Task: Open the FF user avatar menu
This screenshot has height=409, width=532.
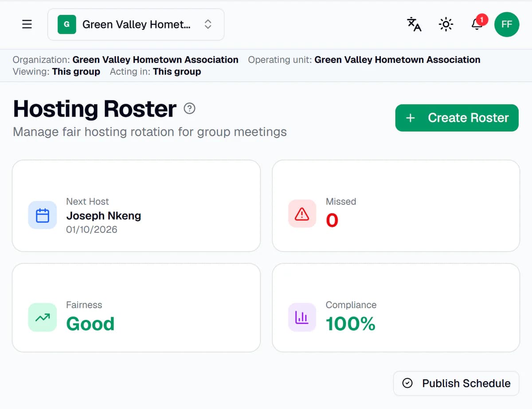Action: pyautogui.click(x=507, y=24)
